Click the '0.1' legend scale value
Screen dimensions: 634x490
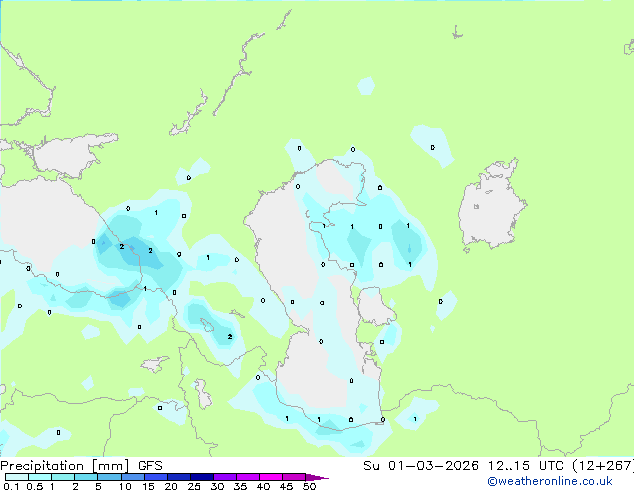click(11, 486)
